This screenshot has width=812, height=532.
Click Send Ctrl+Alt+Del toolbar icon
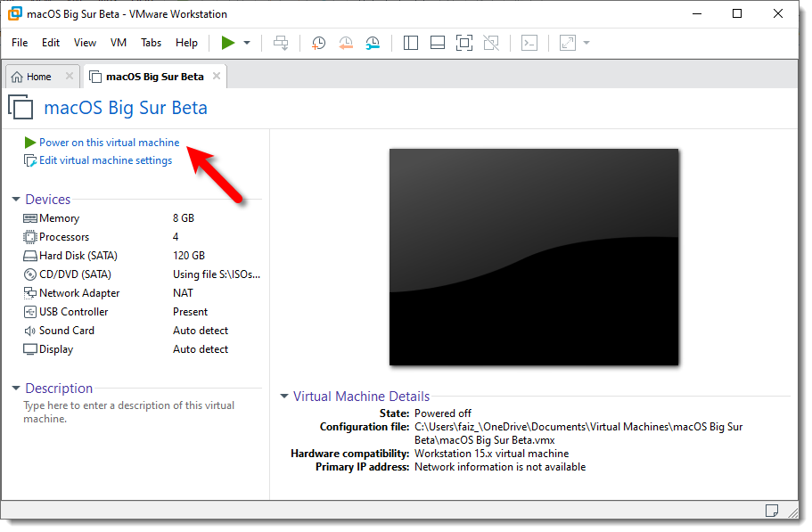click(281, 43)
